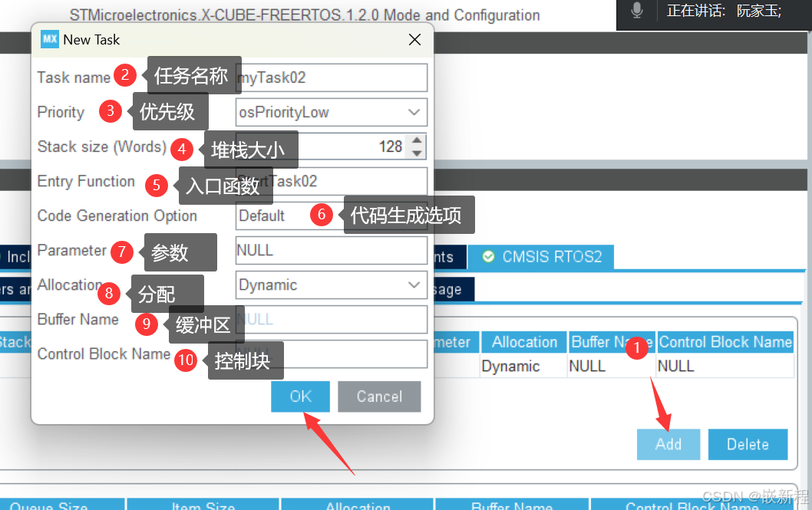812x510 pixels.
Task: Switch to the CMSIS RTOS2 tab
Action: (x=541, y=257)
